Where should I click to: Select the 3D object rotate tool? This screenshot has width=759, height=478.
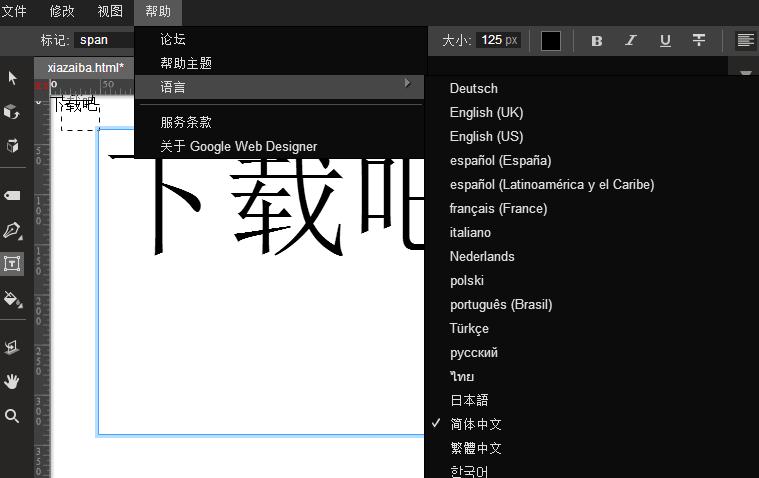tap(13, 111)
